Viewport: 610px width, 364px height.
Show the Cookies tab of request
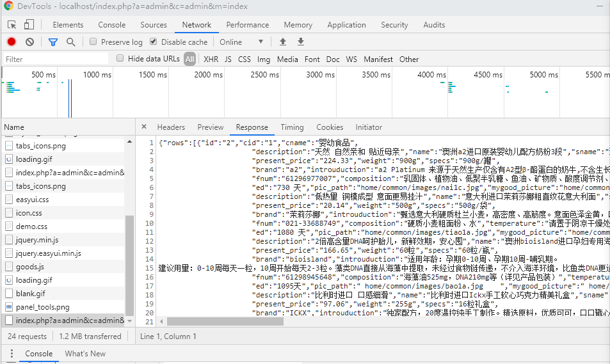click(330, 127)
